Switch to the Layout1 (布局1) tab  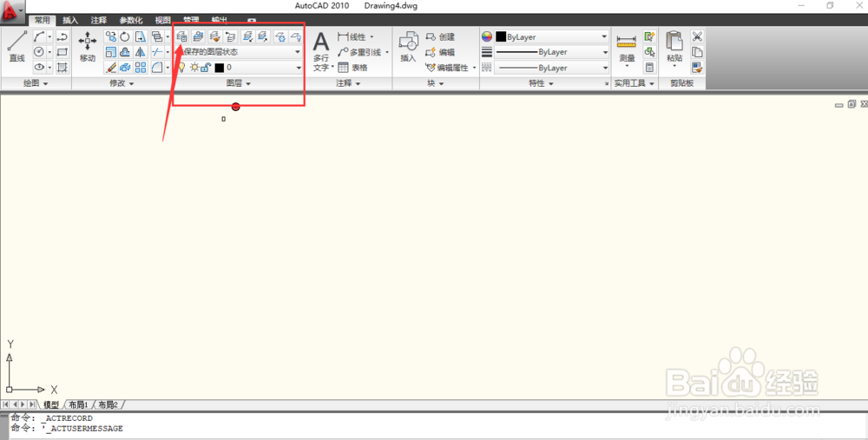(x=78, y=405)
